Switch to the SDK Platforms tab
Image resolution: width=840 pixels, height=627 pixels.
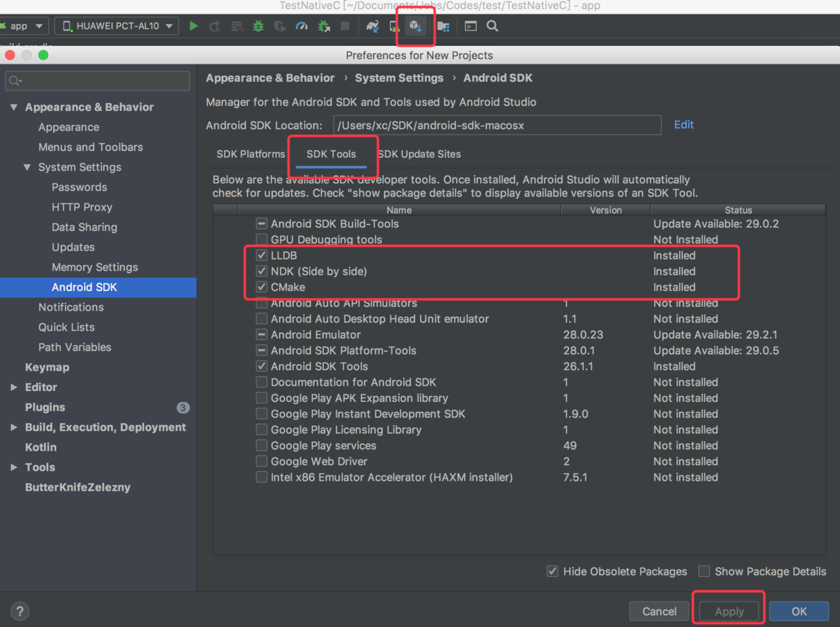(x=251, y=154)
